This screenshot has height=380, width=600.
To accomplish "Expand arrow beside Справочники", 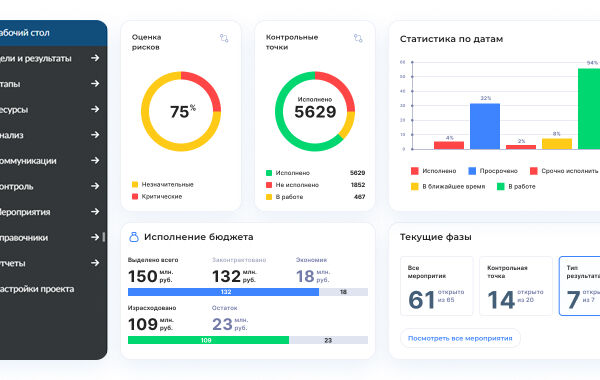I will (95, 237).
